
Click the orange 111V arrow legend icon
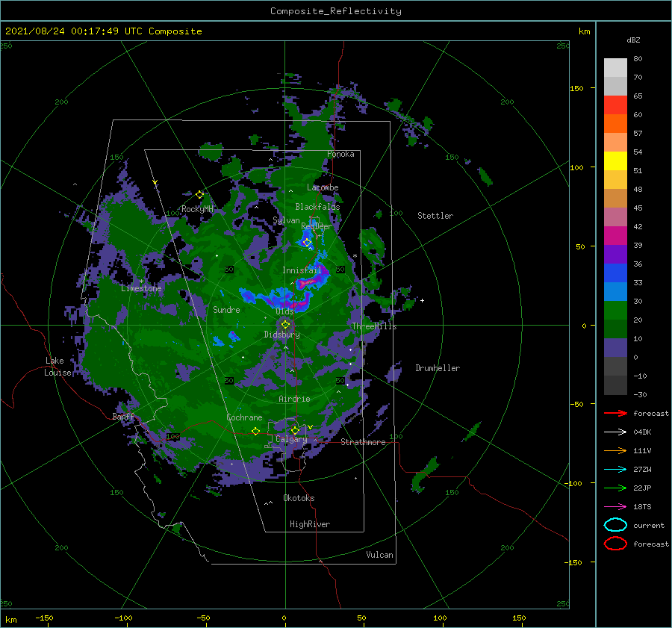(615, 450)
